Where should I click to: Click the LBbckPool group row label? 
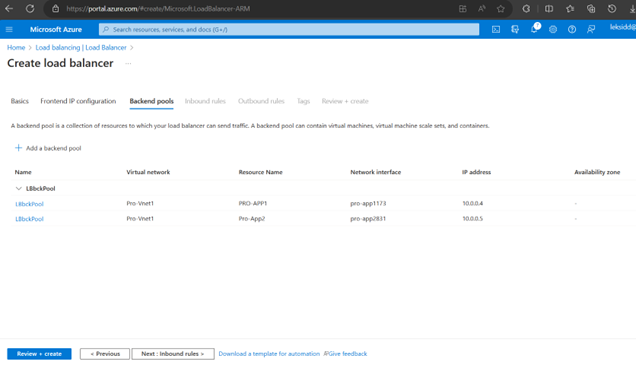(41, 188)
